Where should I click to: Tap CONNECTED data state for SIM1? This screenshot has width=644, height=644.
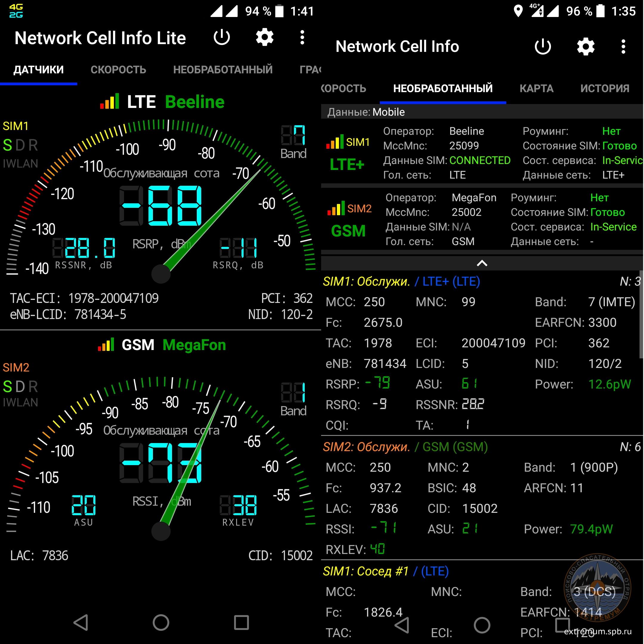[x=480, y=160]
